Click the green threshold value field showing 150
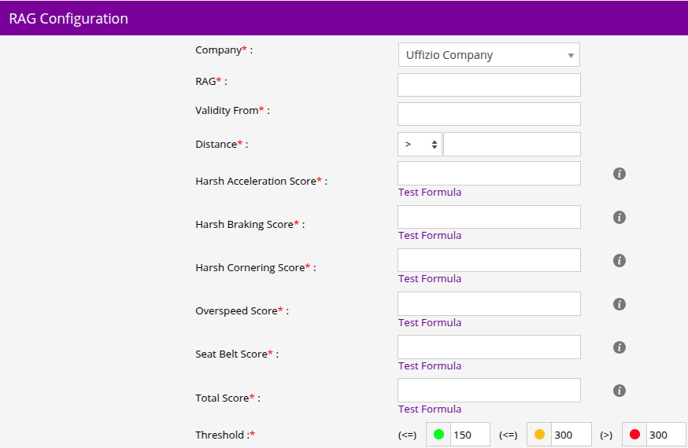This screenshot has width=688, height=448. coord(470,435)
